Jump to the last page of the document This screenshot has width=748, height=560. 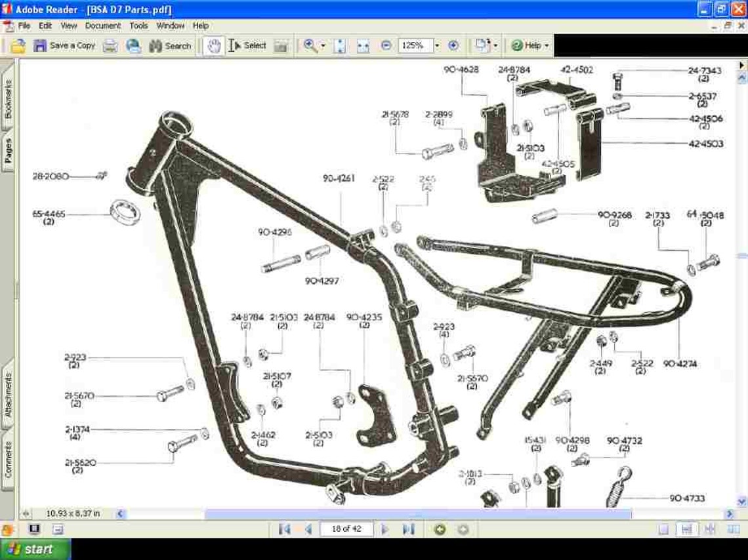pyautogui.click(x=407, y=529)
